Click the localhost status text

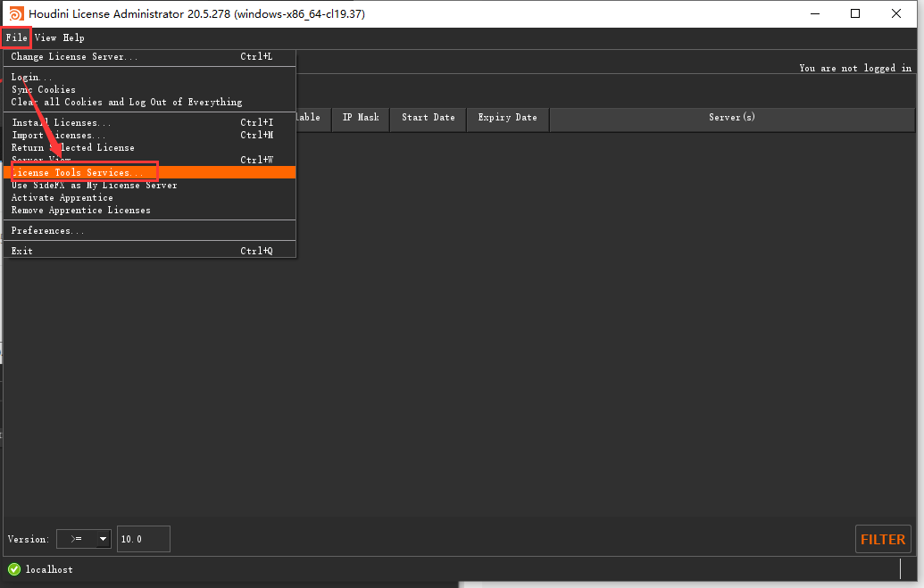[49, 569]
